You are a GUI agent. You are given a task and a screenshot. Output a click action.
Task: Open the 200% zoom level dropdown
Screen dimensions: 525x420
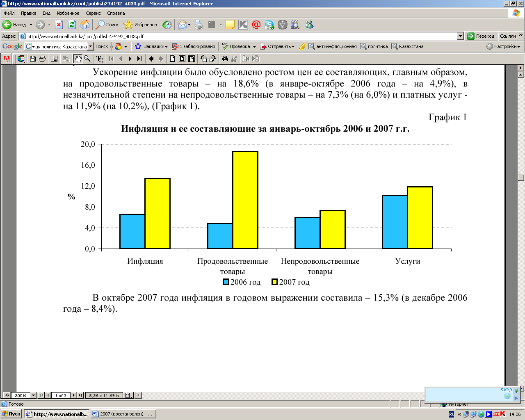33,395
